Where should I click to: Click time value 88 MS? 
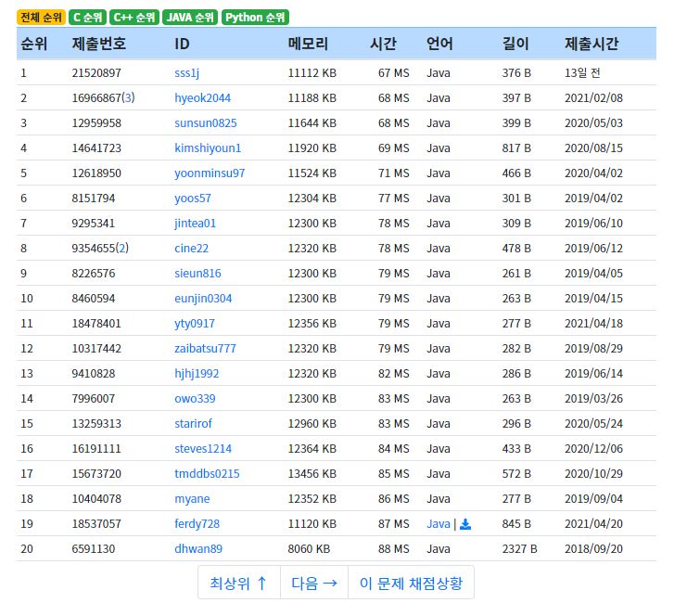coord(393,548)
